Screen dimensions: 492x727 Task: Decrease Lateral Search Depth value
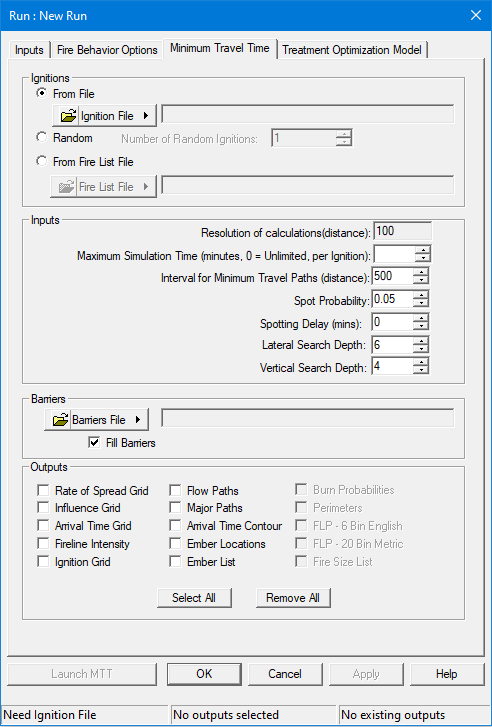click(x=421, y=349)
